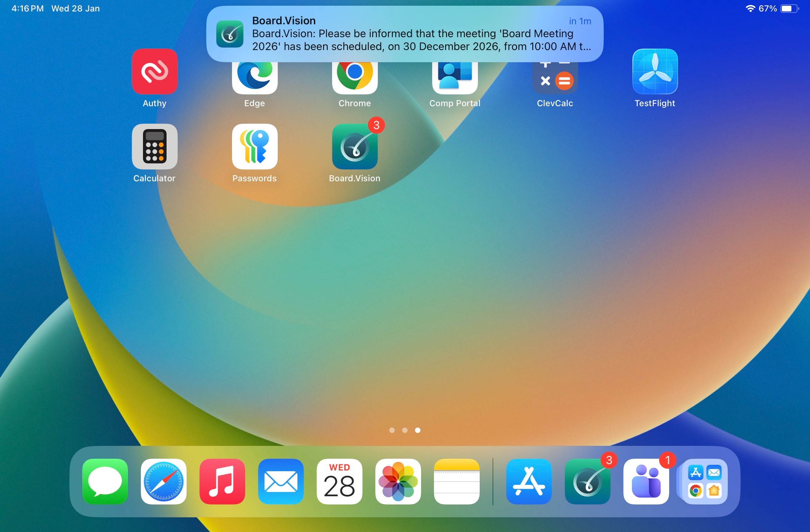Viewport: 810px width, 532px height.
Task: Tap the middle page indicator dot
Action: pyautogui.click(x=405, y=430)
